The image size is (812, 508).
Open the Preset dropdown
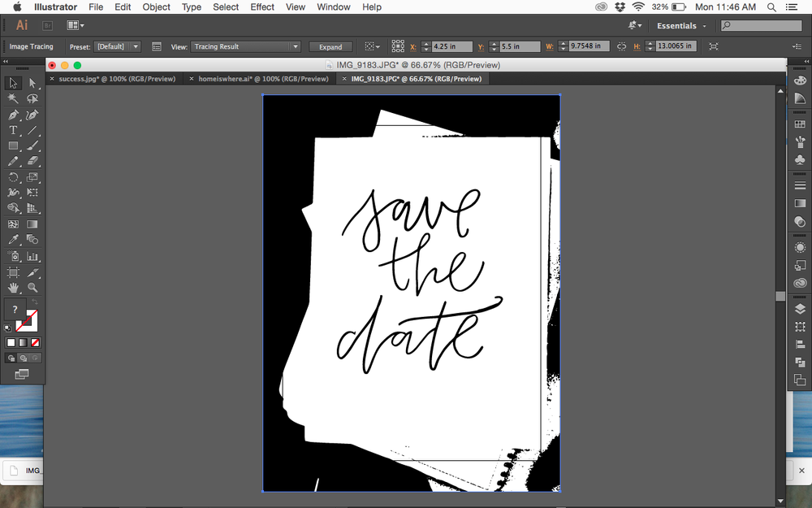118,46
